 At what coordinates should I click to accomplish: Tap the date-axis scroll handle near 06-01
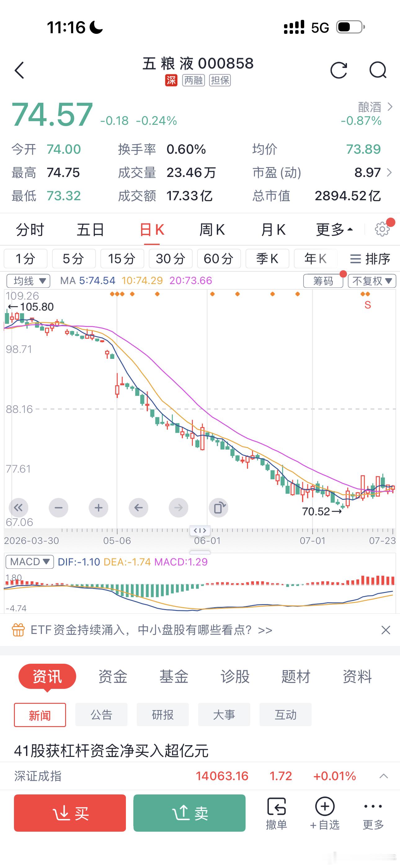pos(200,530)
